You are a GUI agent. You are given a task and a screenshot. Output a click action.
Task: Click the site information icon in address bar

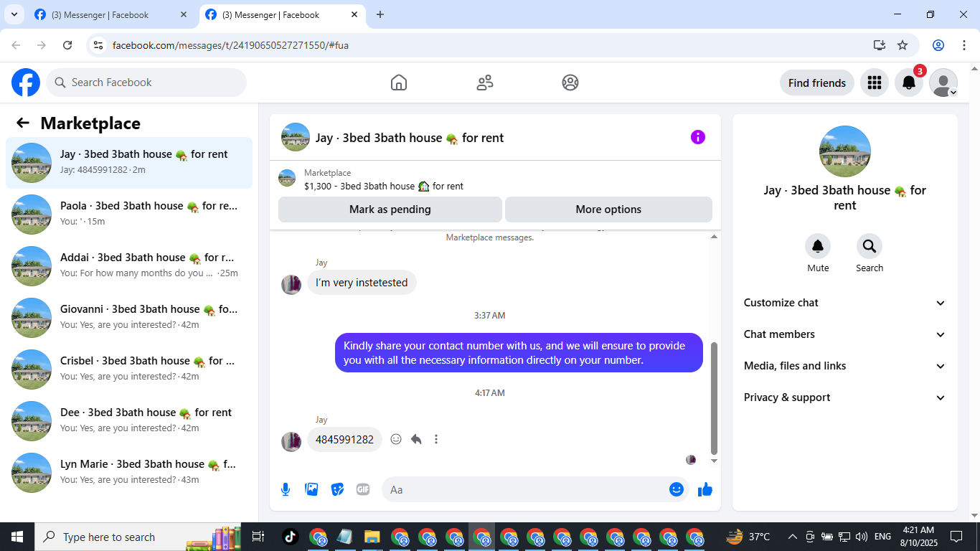99,45
